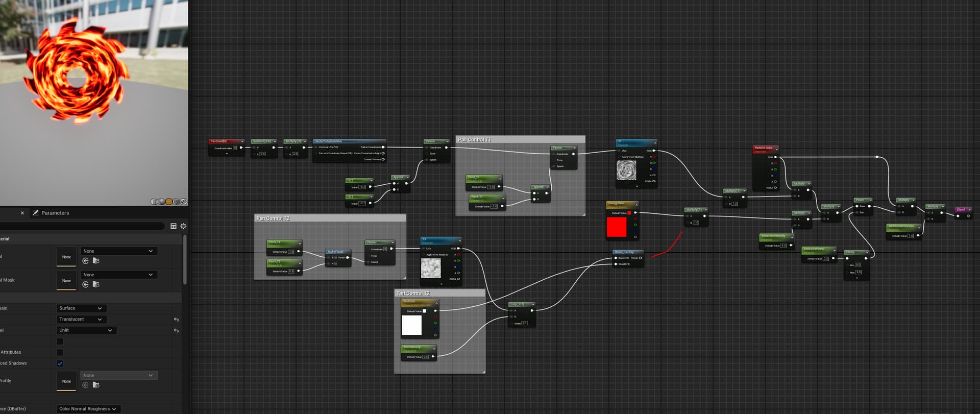980x414 pixels.
Task: Click the Clamp node Max value field
Action: pyautogui.click(x=859, y=272)
